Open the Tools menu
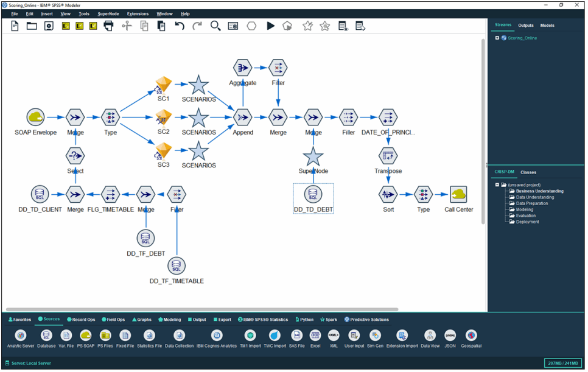588x372 pixels. [84, 14]
